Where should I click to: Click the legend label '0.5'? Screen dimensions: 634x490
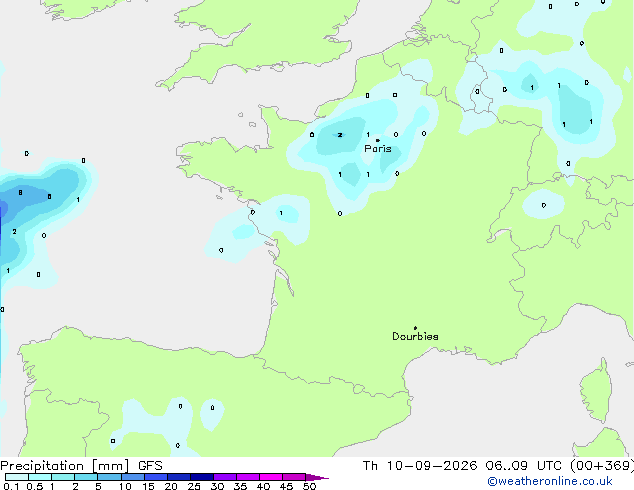click(x=35, y=486)
